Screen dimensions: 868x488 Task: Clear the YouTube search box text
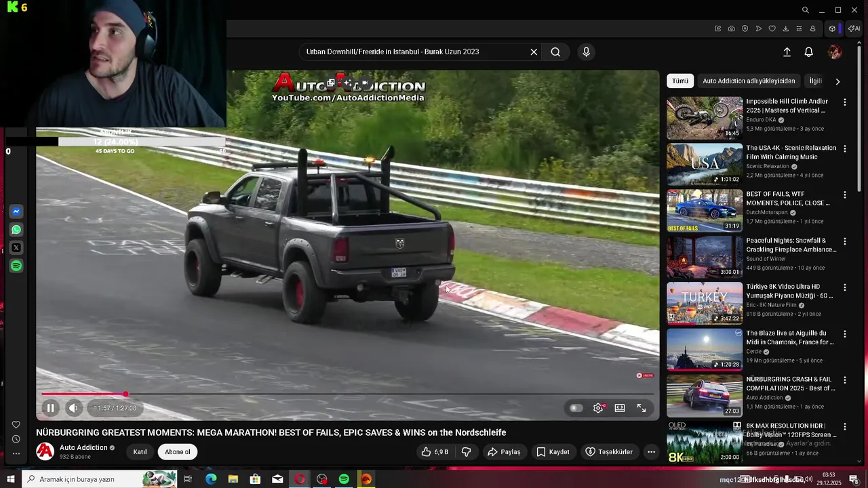(534, 52)
